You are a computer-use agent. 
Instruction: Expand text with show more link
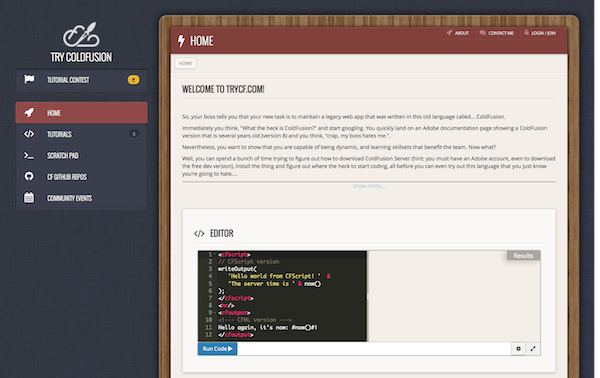tap(368, 186)
